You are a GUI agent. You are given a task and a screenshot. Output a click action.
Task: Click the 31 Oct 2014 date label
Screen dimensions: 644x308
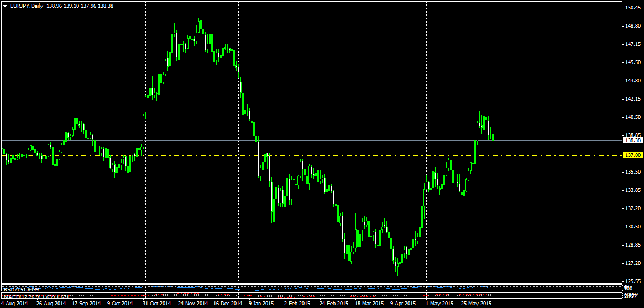coord(157,304)
